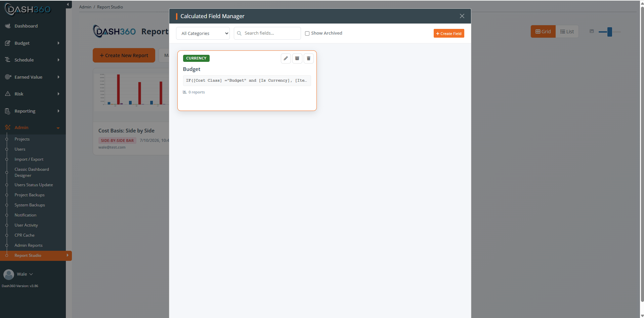644x318 pixels.
Task: Click the DASH360 logo in the sidebar
Action: (28, 9)
